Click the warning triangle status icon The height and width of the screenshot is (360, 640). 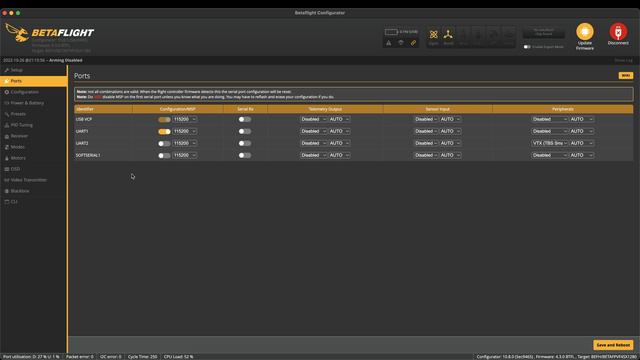click(x=389, y=42)
